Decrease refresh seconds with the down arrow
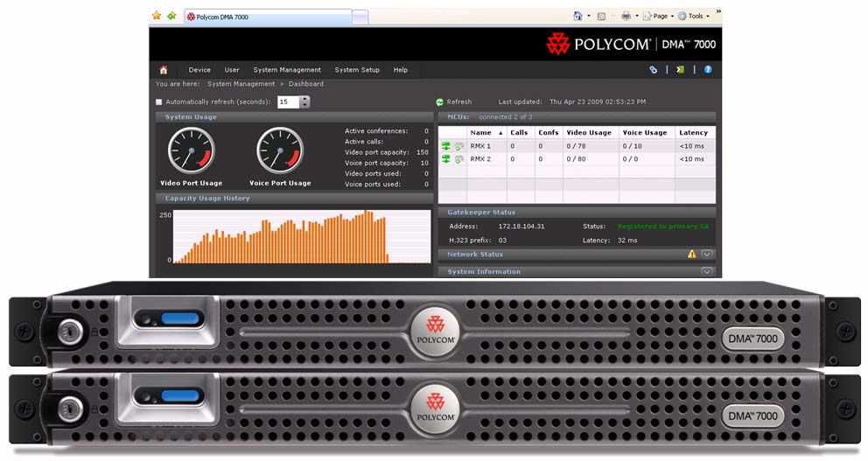 click(x=305, y=105)
